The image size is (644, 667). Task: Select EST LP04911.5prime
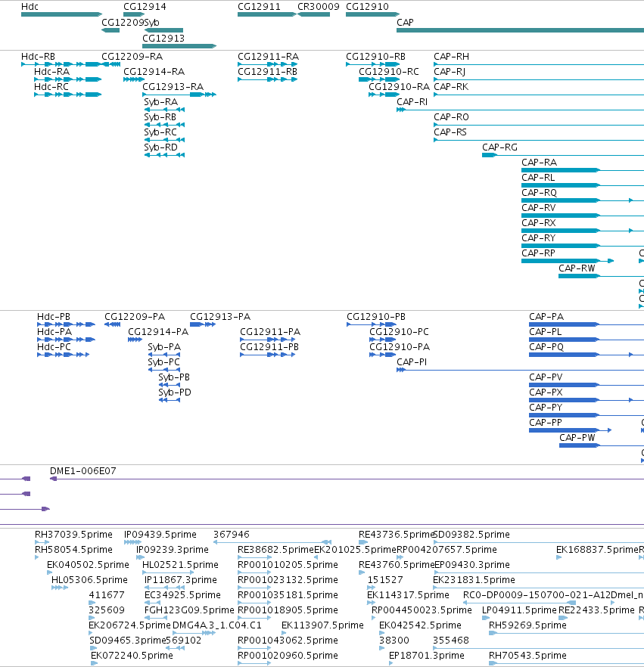(484, 618)
